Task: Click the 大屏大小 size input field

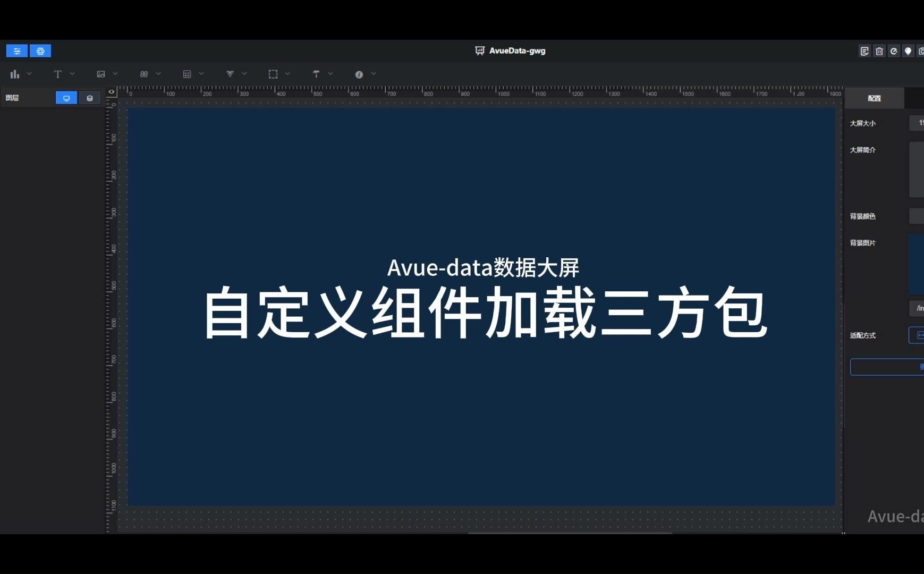Action: (x=917, y=123)
